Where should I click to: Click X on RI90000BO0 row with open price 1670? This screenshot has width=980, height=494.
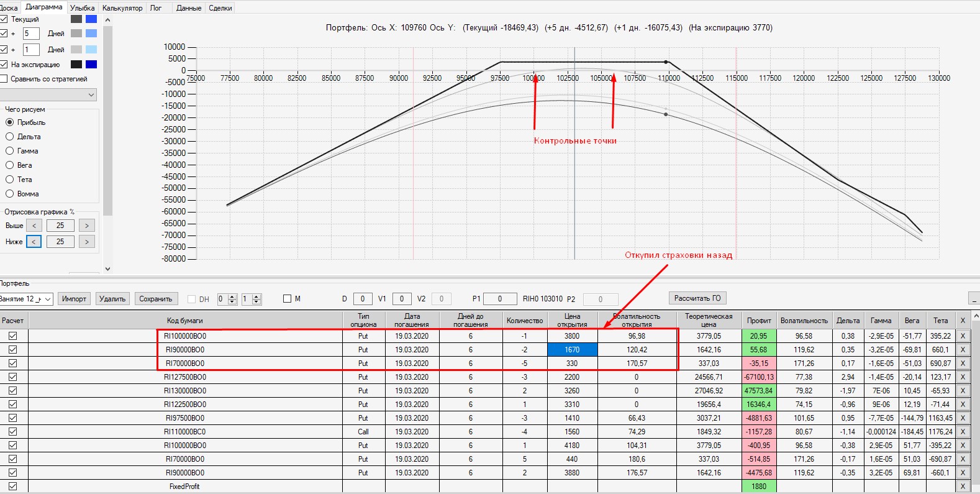point(963,350)
